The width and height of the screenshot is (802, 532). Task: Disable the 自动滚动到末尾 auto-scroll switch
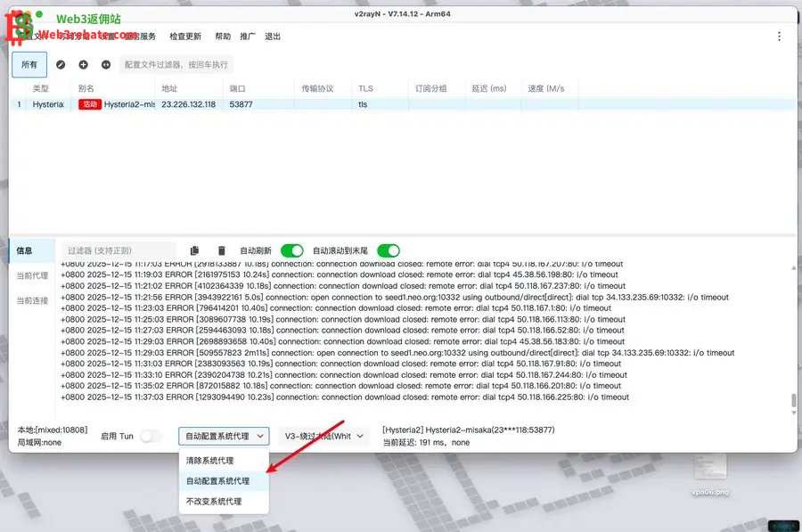[388, 251]
